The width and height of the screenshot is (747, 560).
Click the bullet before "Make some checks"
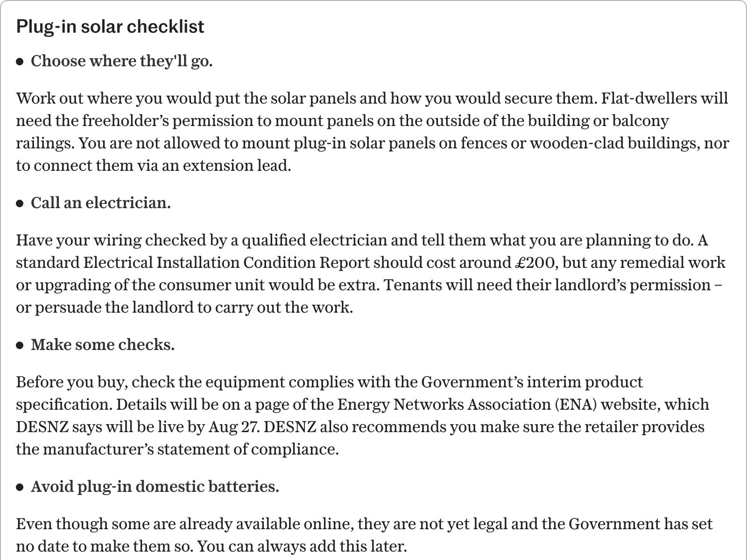tap(20, 345)
